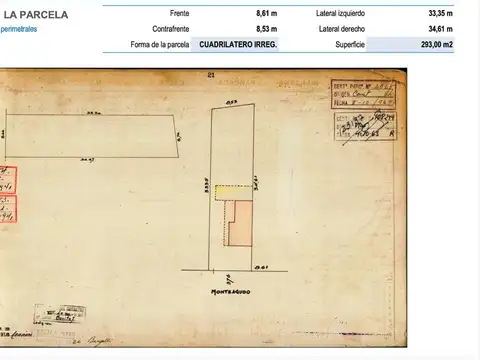
Task: Select the Contrafrente value '8,53 m'
Action: tap(267, 29)
